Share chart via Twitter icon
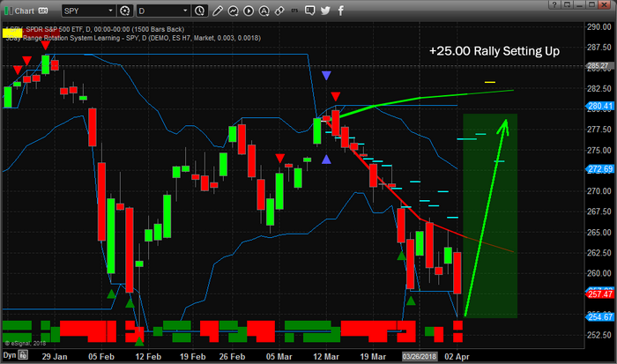The width and height of the screenshot is (617, 364). (325, 11)
